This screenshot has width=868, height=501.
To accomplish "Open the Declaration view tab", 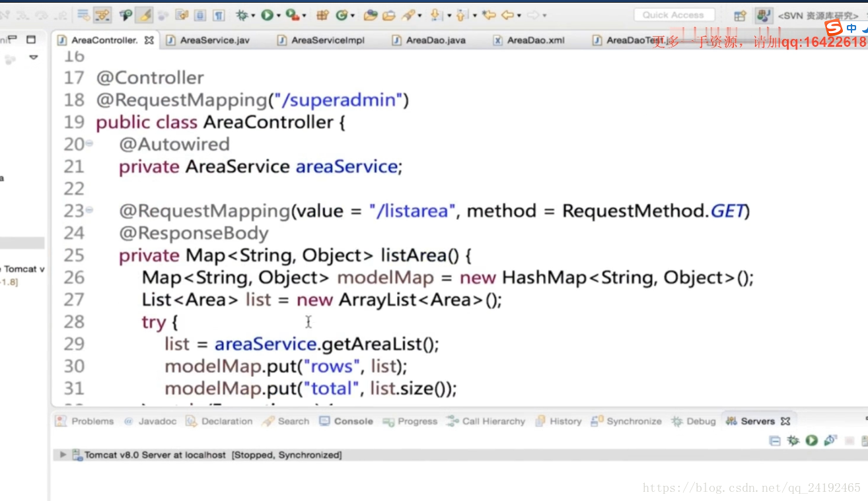I will pyautogui.click(x=219, y=421).
